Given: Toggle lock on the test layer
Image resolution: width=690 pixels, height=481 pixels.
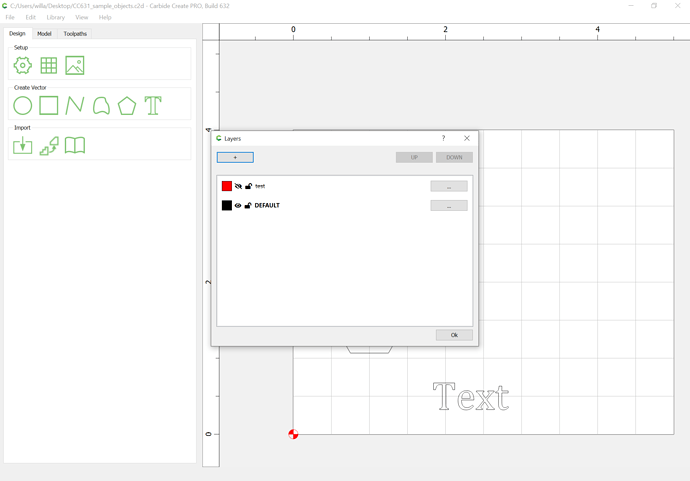Looking at the screenshot, I should pyautogui.click(x=249, y=186).
